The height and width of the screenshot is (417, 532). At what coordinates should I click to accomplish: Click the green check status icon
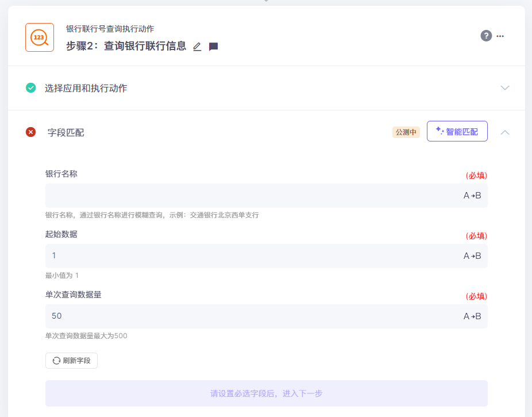(31, 88)
